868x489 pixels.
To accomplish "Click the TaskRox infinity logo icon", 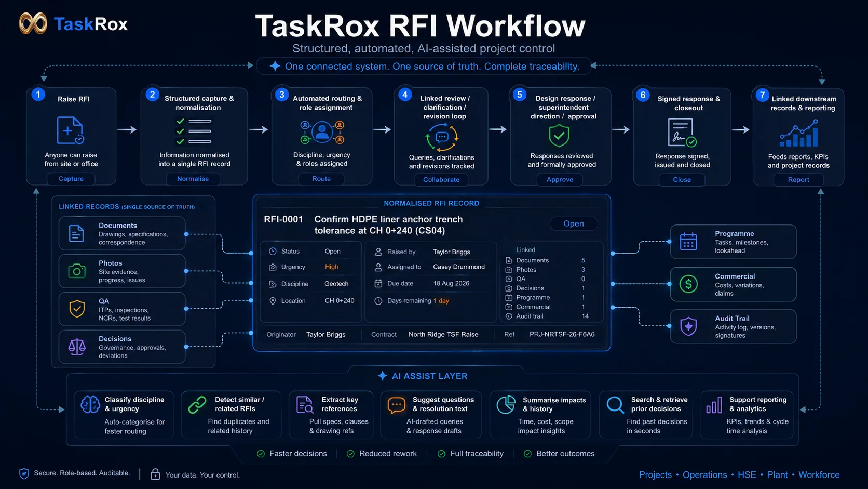I will (33, 23).
